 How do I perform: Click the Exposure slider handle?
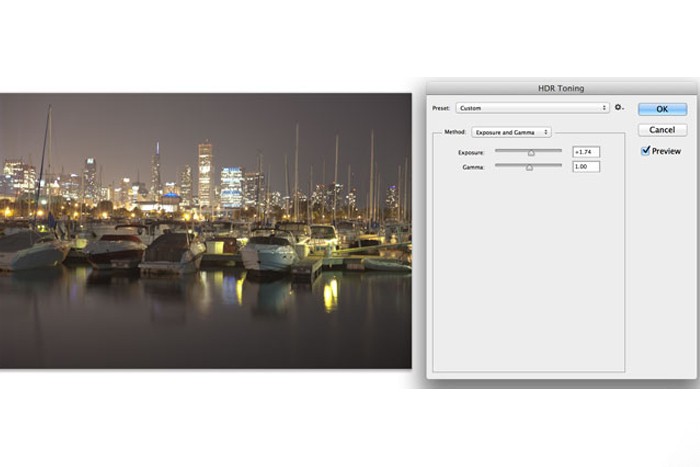531,153
